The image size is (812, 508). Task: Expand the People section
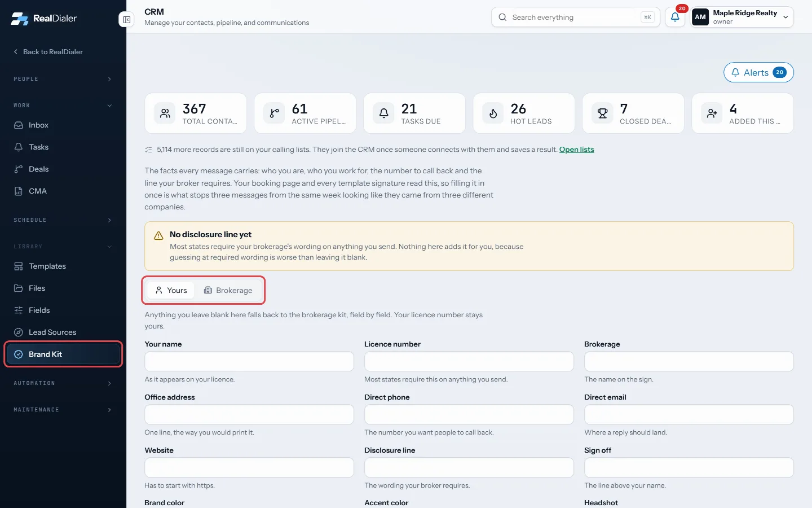[x=63, y=79]
